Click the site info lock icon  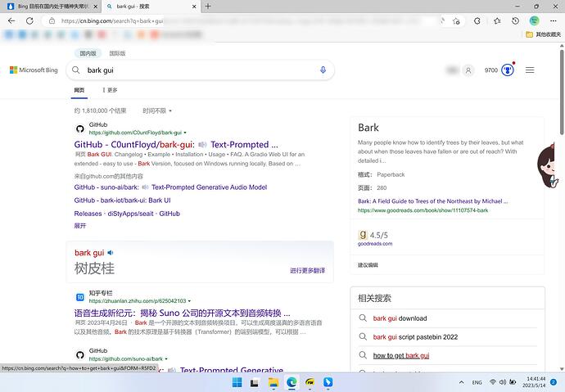click(x=52, y=21)
